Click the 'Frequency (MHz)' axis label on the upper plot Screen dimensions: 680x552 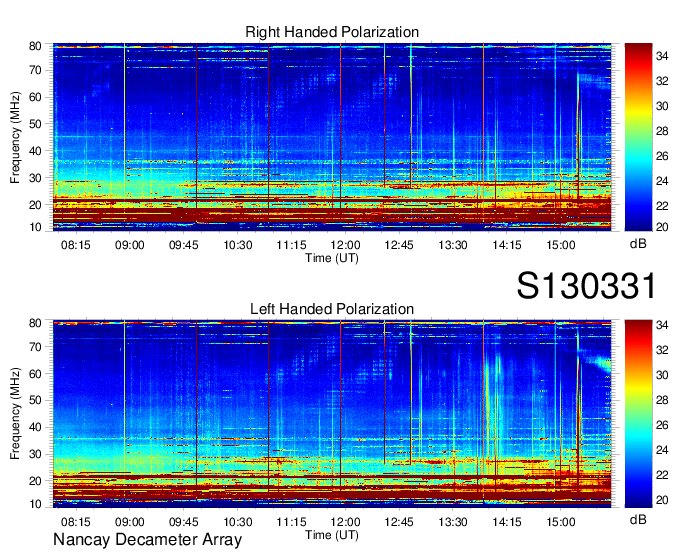[x=15, y=137]
